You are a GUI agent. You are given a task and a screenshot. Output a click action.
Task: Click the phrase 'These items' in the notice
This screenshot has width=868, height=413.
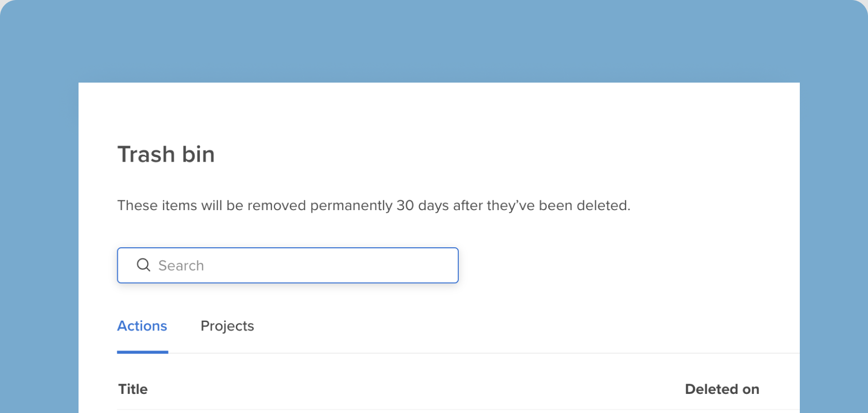click(x=157, y=205)
